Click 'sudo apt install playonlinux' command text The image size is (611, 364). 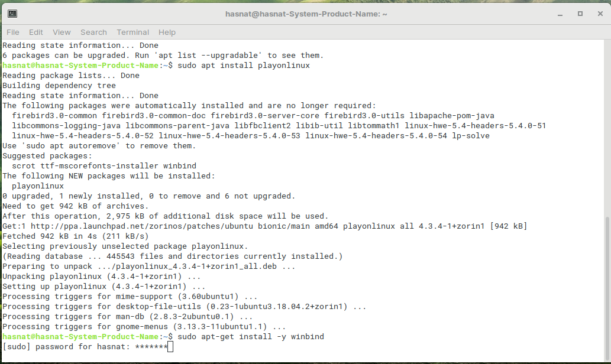pos(244,66)
